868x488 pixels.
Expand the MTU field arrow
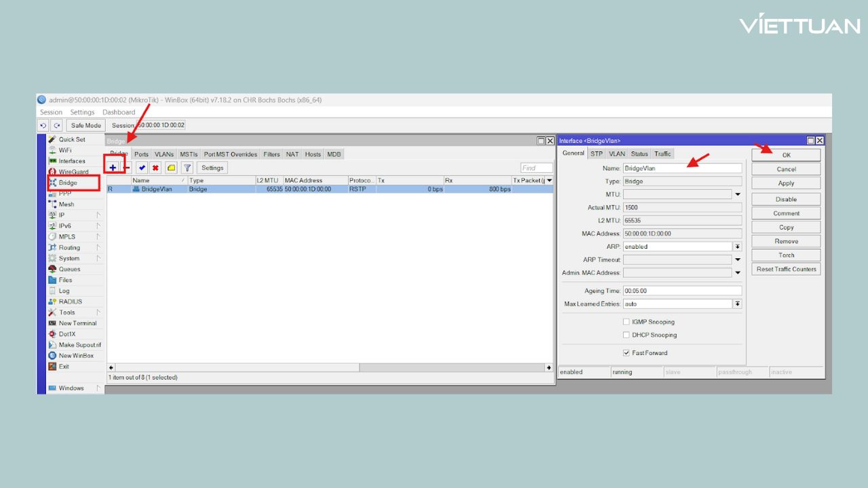click(x=738, y=195)
